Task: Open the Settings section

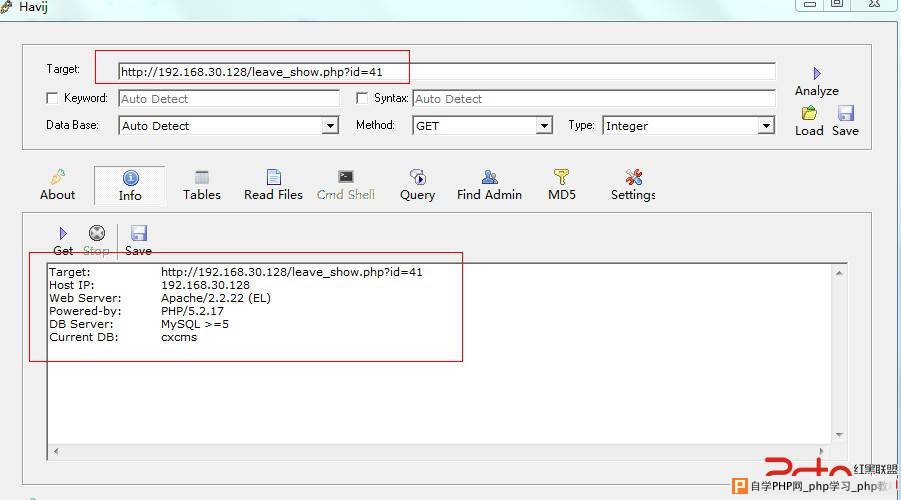Action: (x=633, y=185)
